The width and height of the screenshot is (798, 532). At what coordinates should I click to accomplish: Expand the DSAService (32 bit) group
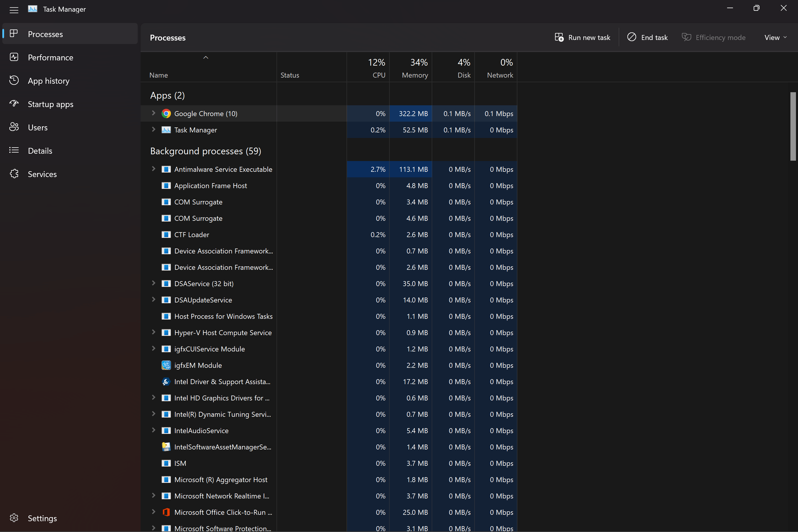(153, 283)
